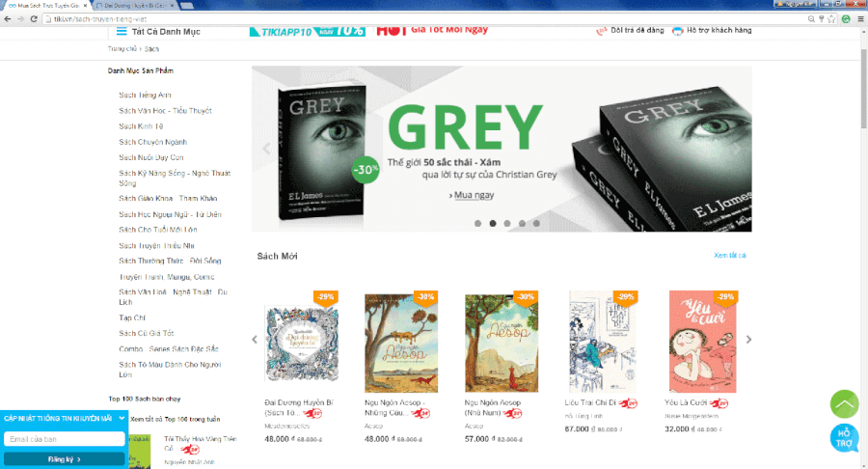Open the blue Hỗ Trợ chat bubble
The width and height of the screenshot is (868, 469).
coord(844,438)
